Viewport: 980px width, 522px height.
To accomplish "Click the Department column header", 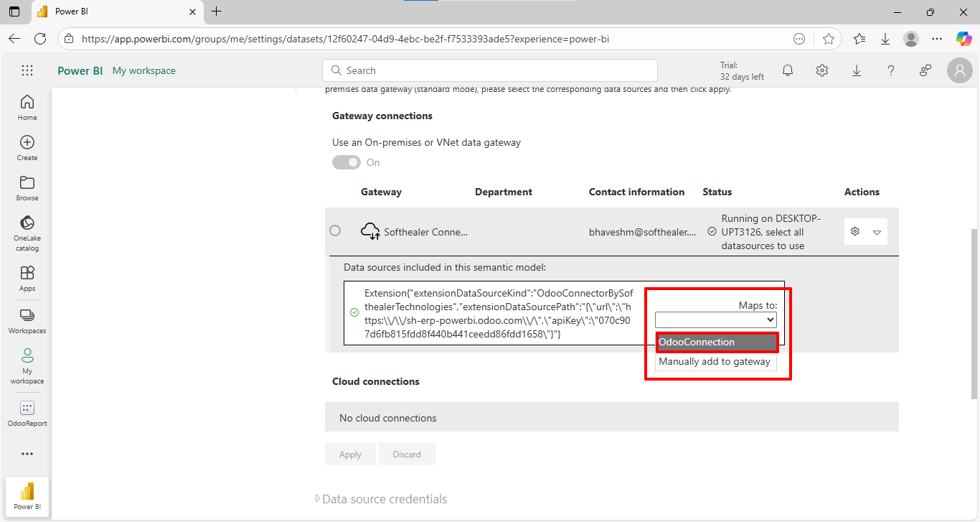I will [x=504, y=192].
